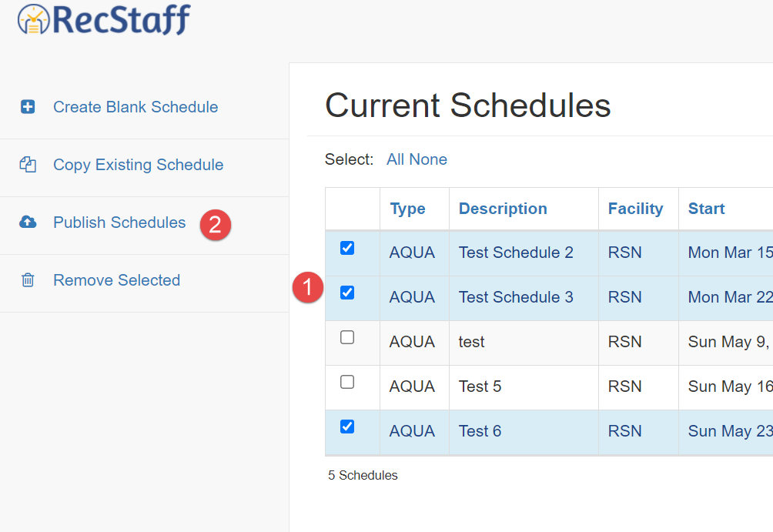Image resolution: width=773 pixels, height=532 pixels.
Task: Uncheck the Test Schedule 3 checkbox
Action: pyautogui.click(x=347, y=293)
